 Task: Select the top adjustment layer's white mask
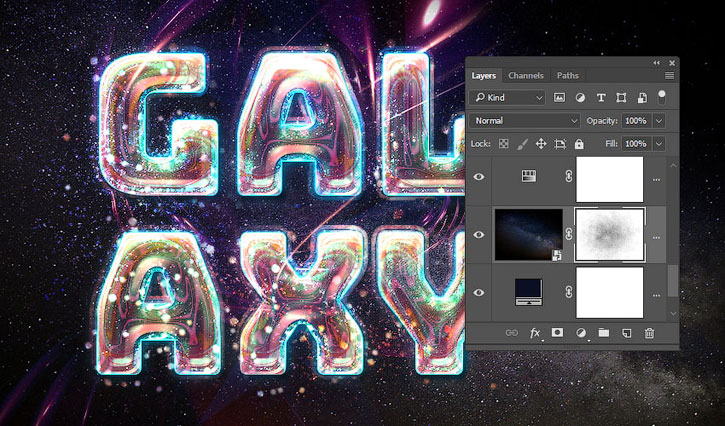click(609, 179)
